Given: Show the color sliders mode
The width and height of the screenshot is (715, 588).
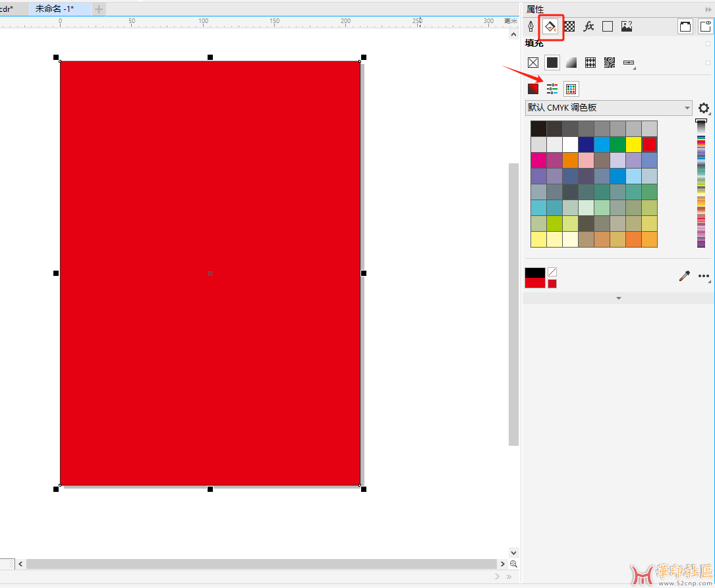Looking at the screenshot, I should click(x=552, y=89).
